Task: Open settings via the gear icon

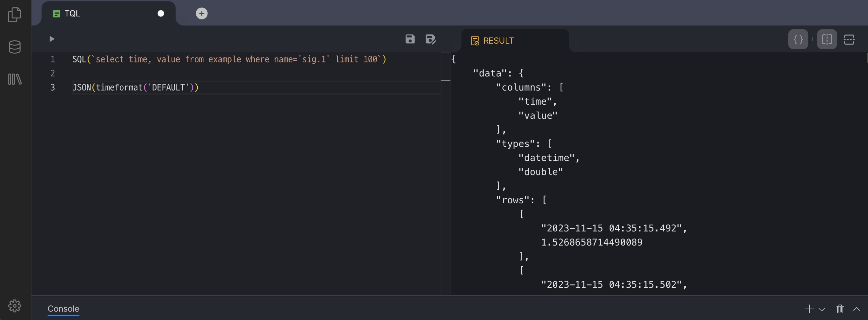Action: click(x=14, y=306)
